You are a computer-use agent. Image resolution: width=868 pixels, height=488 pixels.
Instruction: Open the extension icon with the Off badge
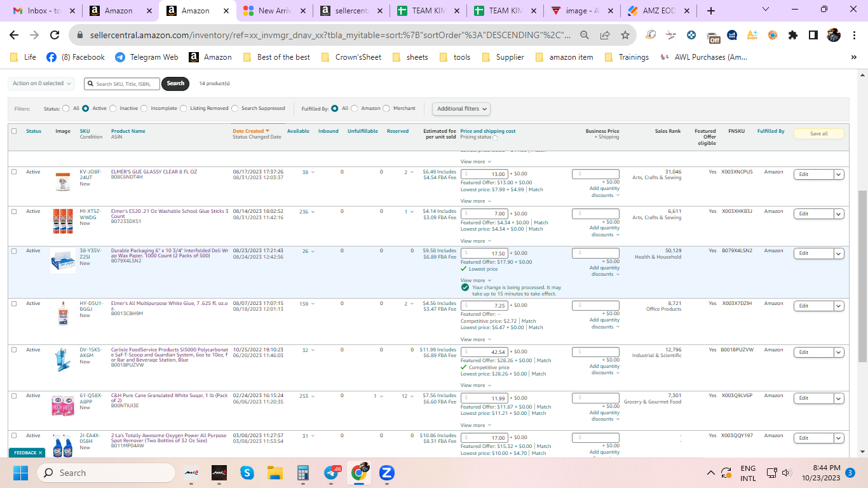712,36
